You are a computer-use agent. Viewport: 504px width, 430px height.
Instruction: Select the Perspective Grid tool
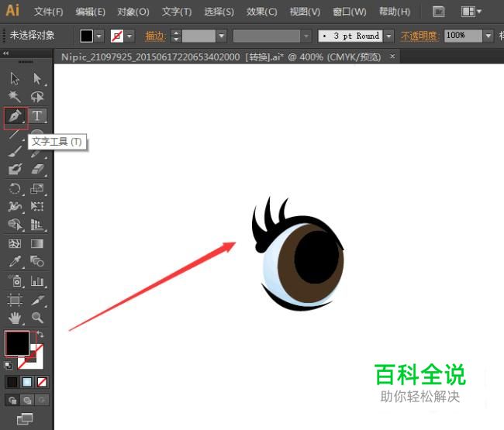point(37,225)
